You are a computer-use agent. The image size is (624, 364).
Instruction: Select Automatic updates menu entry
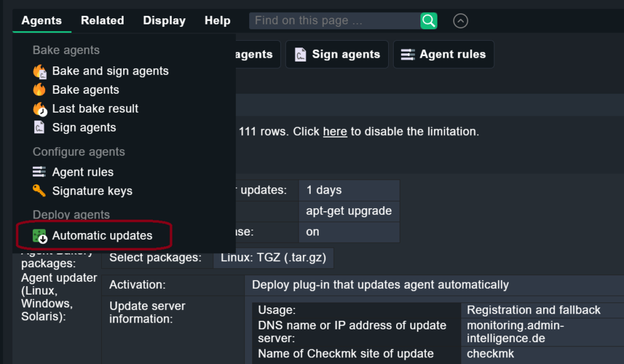click(x=102, y=236)
